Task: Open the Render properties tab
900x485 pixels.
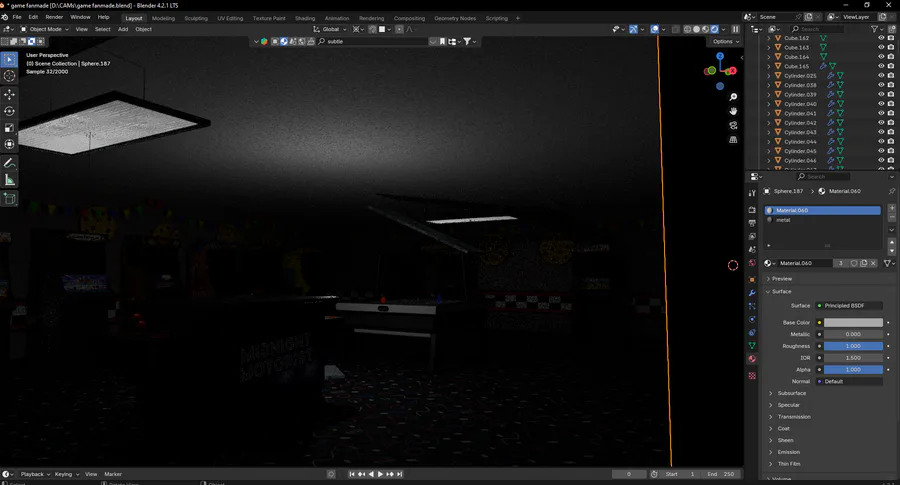Action: coord(752,210)
